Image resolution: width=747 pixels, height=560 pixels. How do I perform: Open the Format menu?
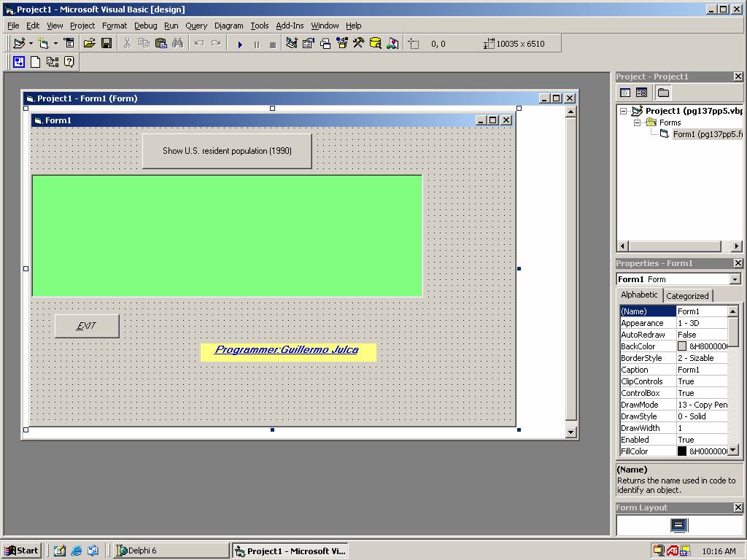click(x=115, y=26)
